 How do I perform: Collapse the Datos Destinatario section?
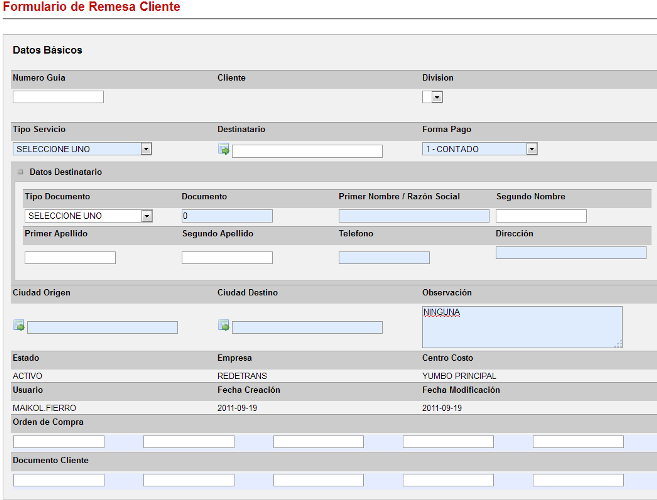coord(21,172)
